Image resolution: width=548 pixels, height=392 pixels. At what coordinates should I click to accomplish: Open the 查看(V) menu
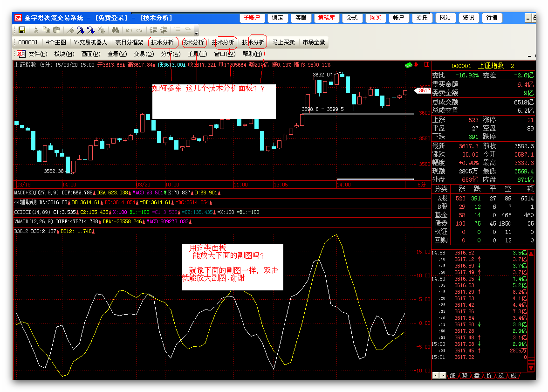click(x=117, y=54)
